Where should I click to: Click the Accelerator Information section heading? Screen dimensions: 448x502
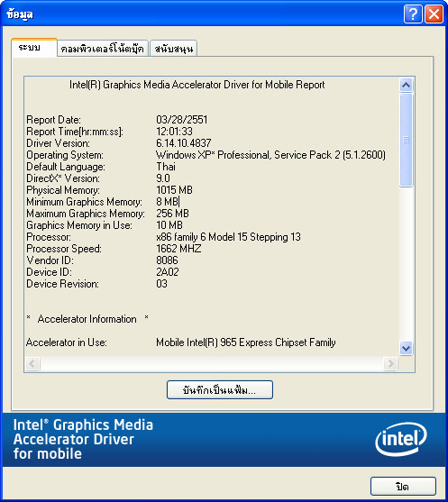[x=87, y=319]
